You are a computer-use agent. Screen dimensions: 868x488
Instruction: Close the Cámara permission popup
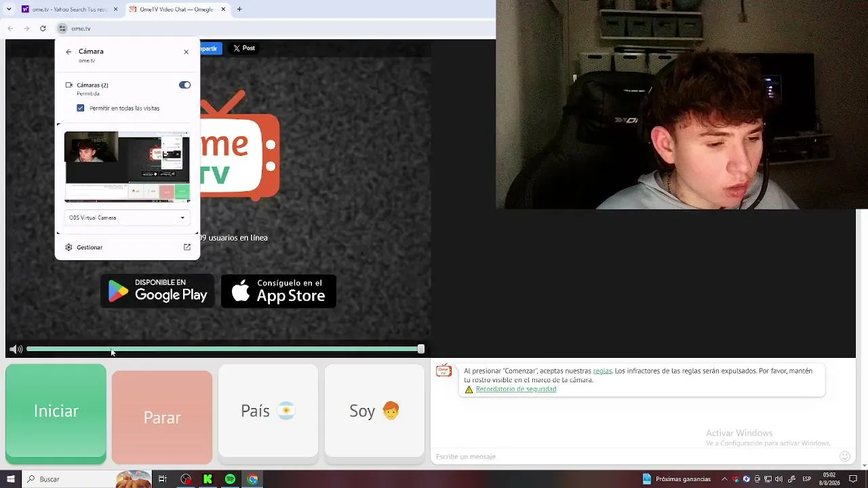[186, 52]
